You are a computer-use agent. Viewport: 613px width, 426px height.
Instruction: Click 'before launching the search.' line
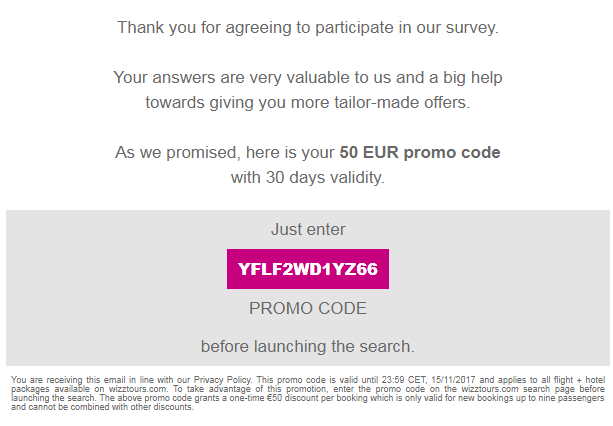308,346
